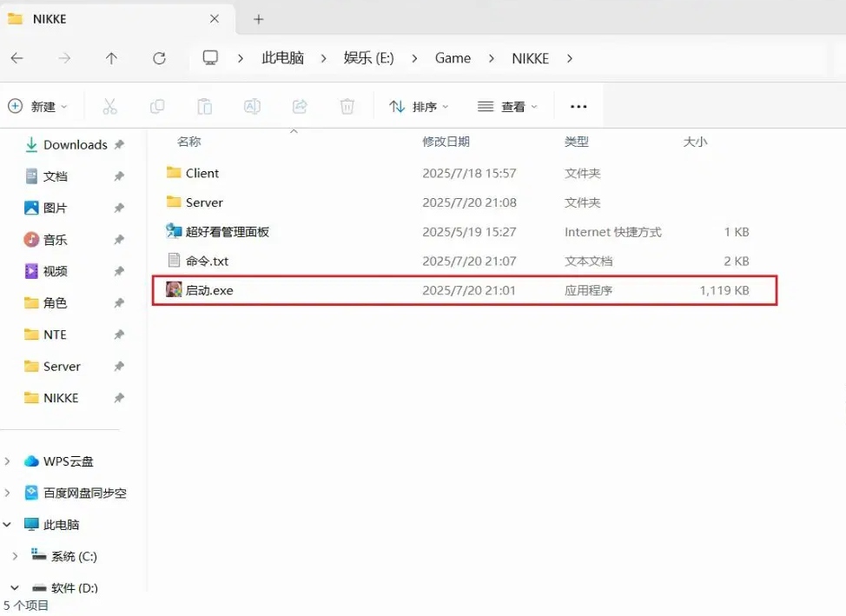846x616 pixels.
Task: Click the Cut scissors icon
Action: point(109,106)
